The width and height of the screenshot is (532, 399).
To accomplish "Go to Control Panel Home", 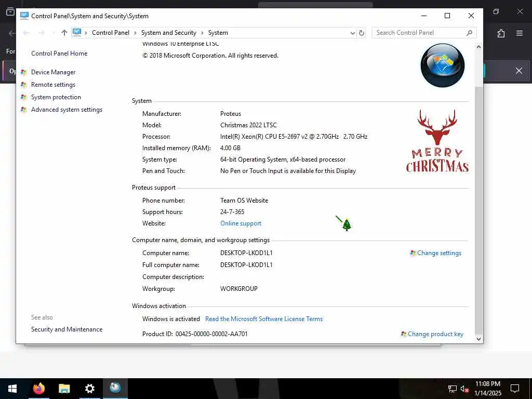I will [59, 54].
